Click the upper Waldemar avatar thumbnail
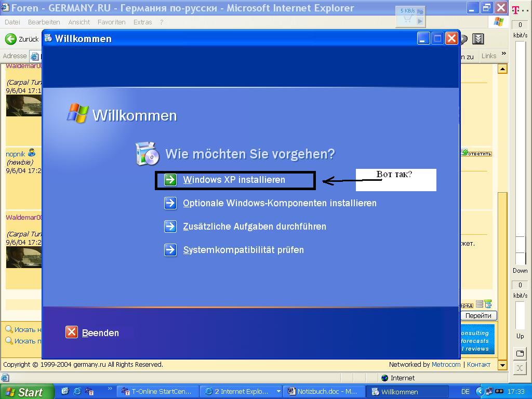This screenshot has width=532, height=399. 24,105
